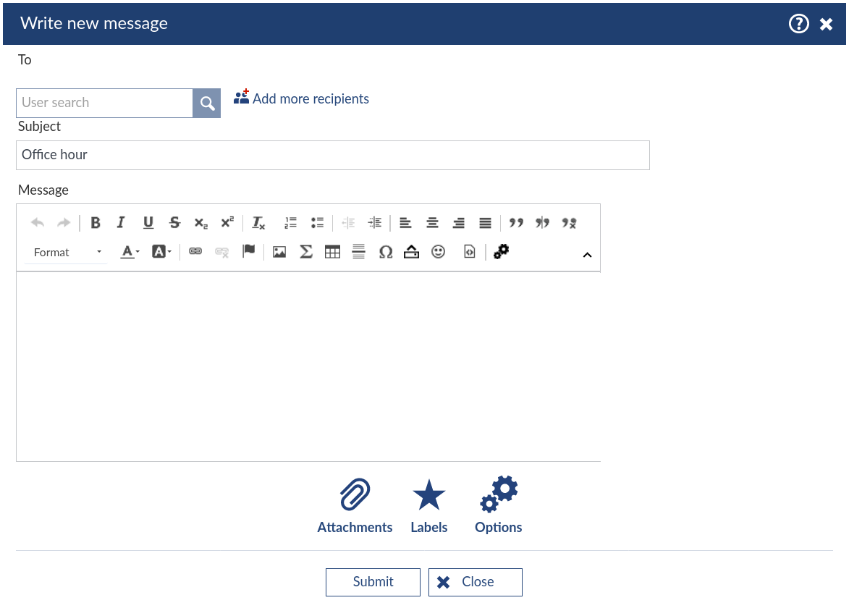
Task: Toggle underline text formatting
Action: pos(148,223)
